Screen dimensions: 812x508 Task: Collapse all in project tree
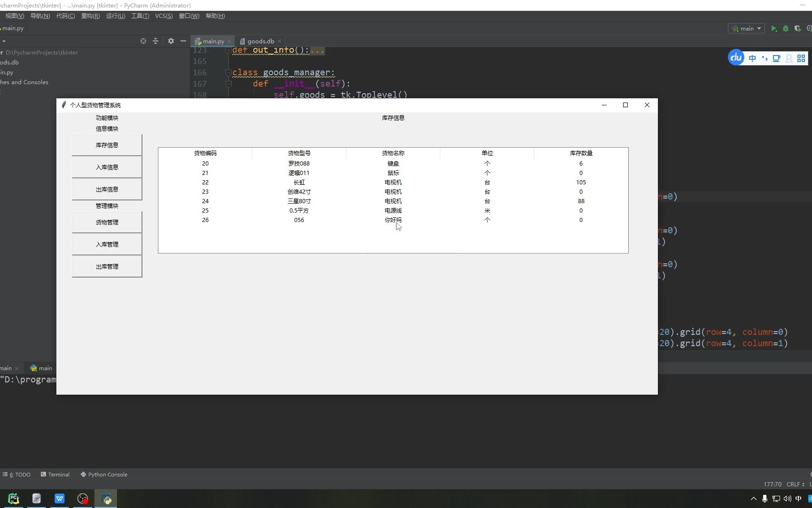155,41
